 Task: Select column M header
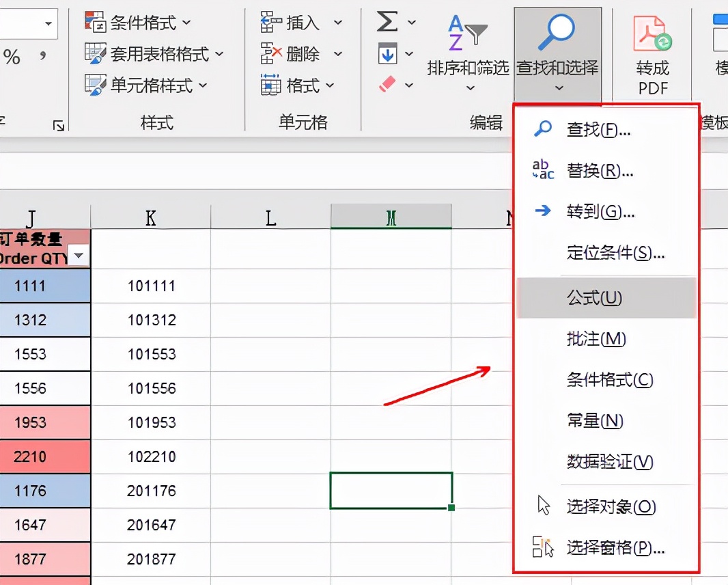pyautogui.click(x=391, y=217)
